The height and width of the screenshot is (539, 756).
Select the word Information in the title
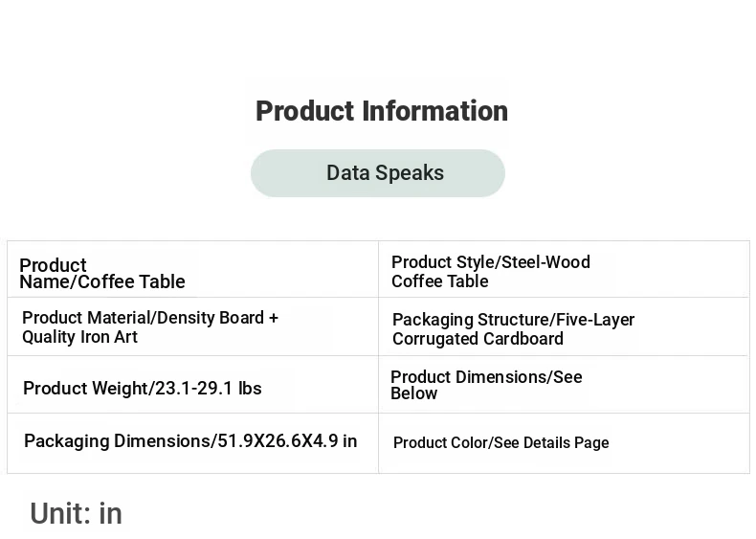pyautogui.click(x=434, y=111)
